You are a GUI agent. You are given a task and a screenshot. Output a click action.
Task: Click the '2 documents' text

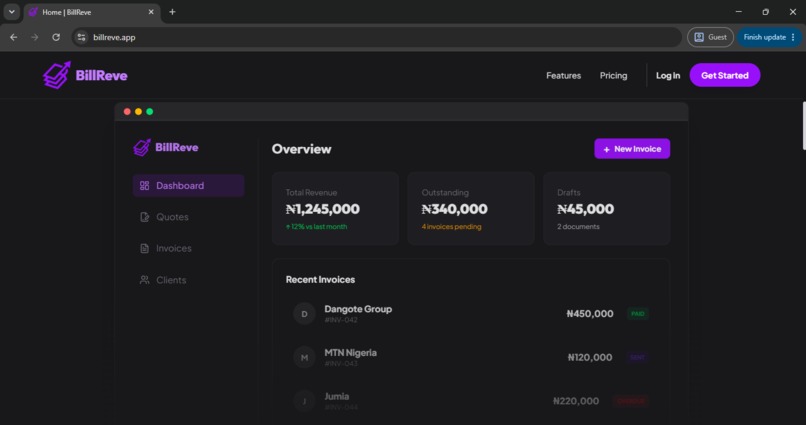(578, 227)
